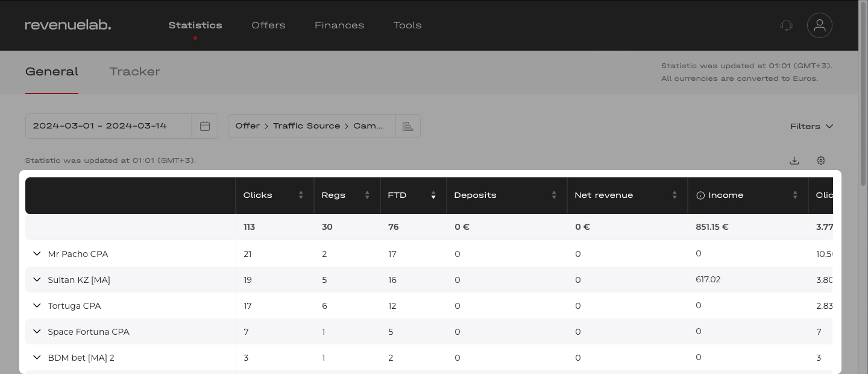Download the statistics report

[794, 160]
